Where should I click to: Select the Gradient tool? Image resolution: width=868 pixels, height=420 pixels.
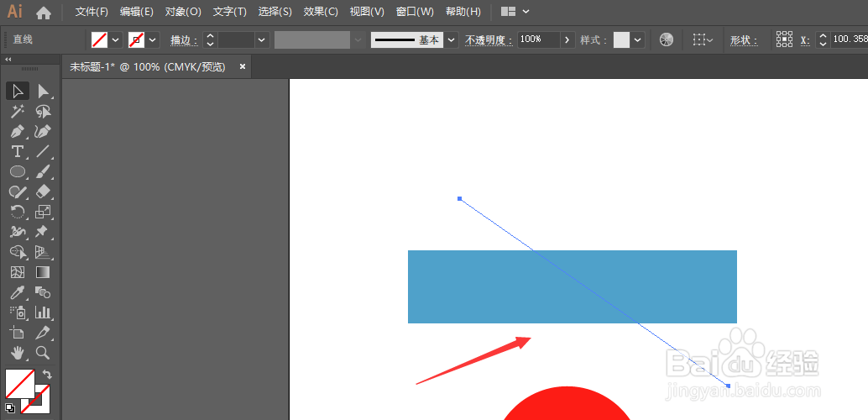click(x=43, y=272)
